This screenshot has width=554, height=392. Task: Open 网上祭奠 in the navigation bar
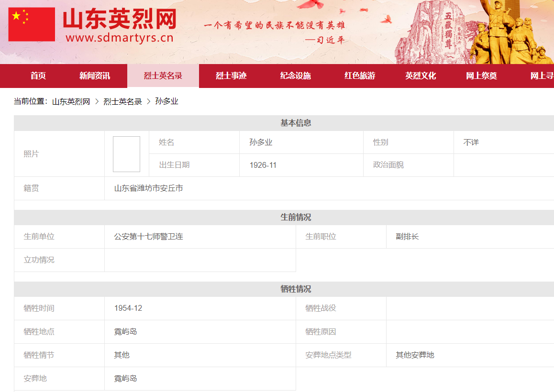481,76
